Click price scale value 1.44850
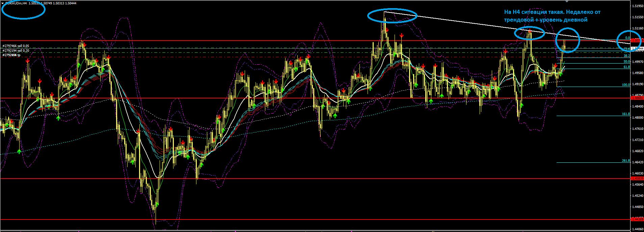The height and width of the screenshot is (232, 644). tap(638, 207)
